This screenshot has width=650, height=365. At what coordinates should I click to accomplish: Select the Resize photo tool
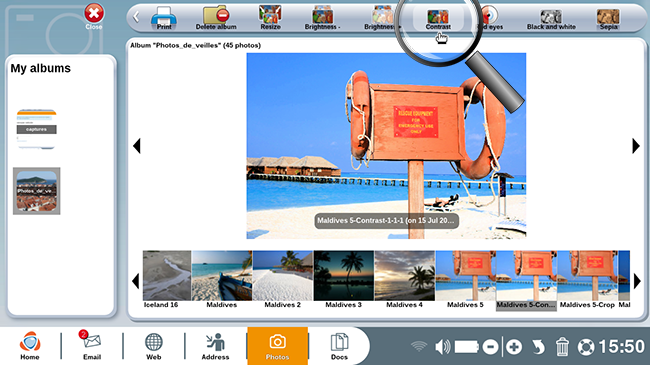point(270,18)
